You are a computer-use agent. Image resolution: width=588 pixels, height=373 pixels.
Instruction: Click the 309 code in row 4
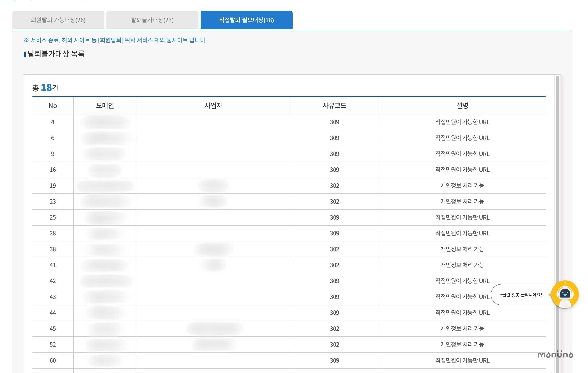click(x=335, y=122)
